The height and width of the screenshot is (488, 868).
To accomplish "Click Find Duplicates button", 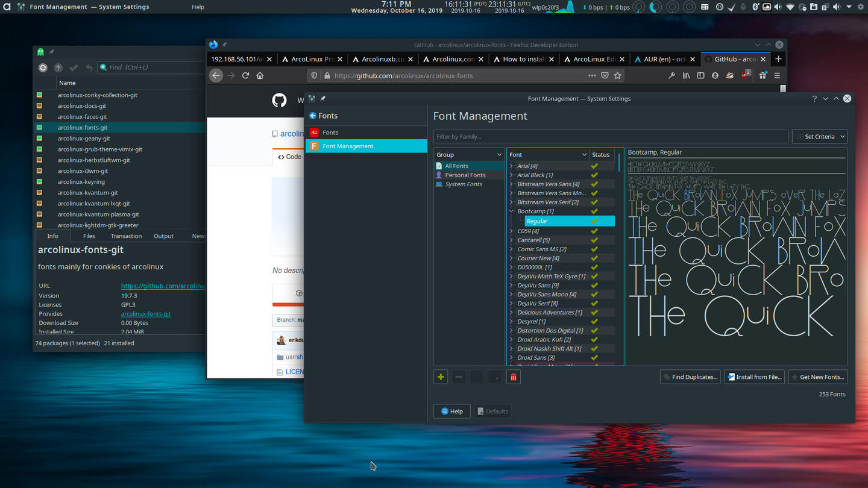I will [x=690, y=377].
